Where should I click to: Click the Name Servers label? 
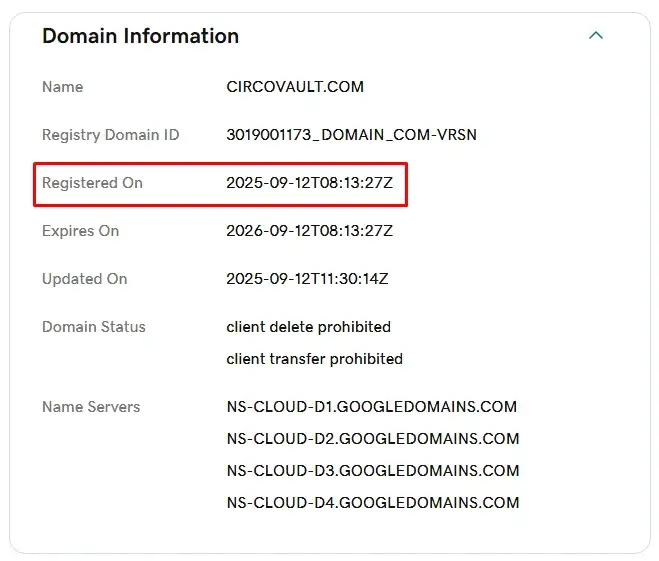(x=91, y=407)
